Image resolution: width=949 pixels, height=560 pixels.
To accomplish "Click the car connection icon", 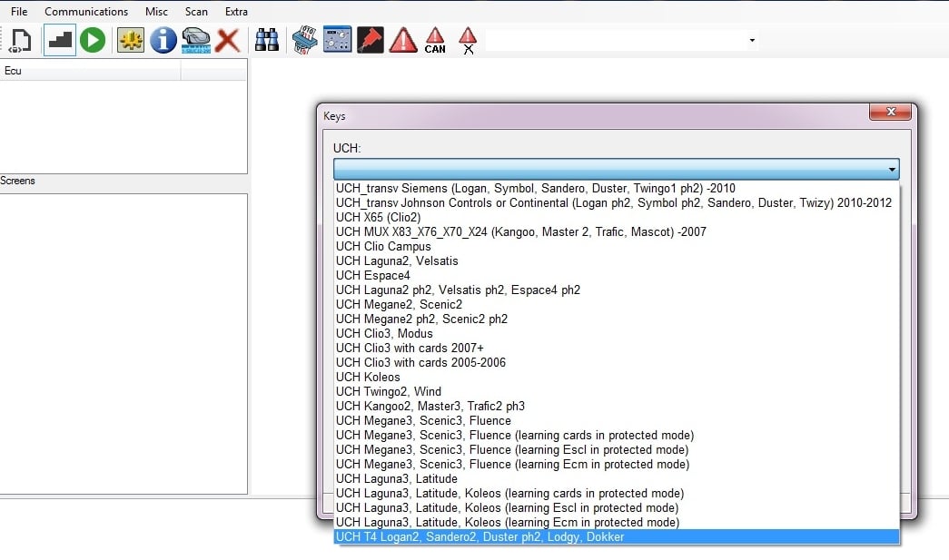I will pos(196,40).
